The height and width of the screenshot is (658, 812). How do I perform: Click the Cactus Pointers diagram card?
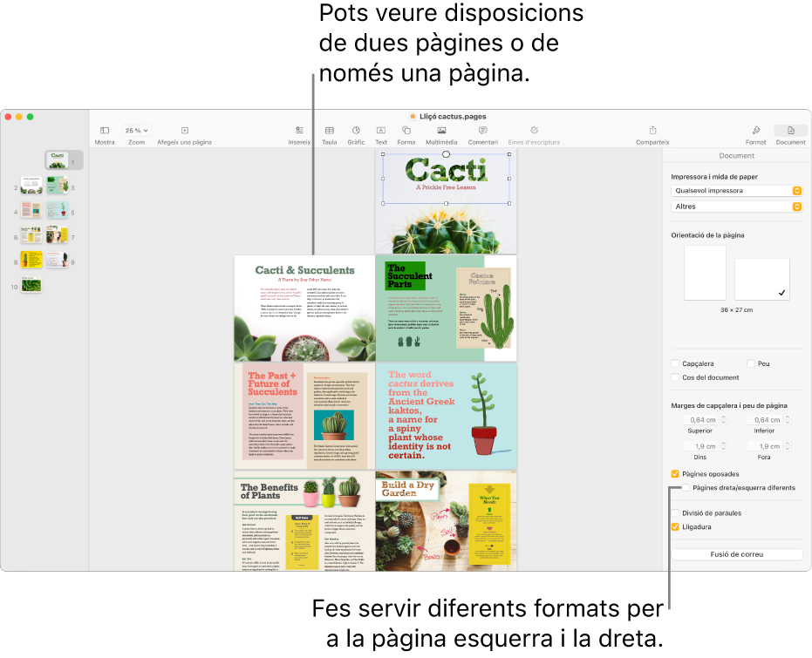tap(484, 308)
